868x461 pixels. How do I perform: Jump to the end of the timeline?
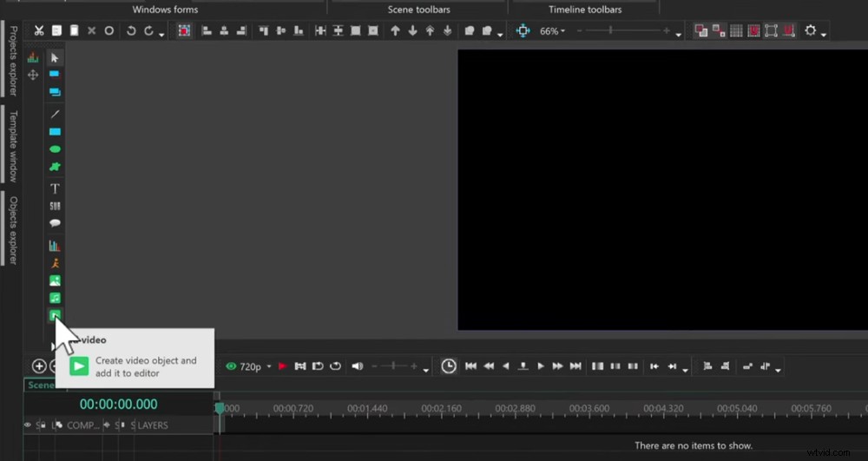click(575, 366)
